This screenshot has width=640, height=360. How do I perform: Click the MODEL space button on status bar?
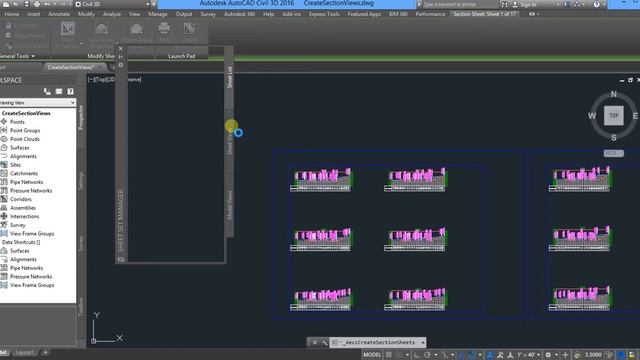(x=372, y=355)
